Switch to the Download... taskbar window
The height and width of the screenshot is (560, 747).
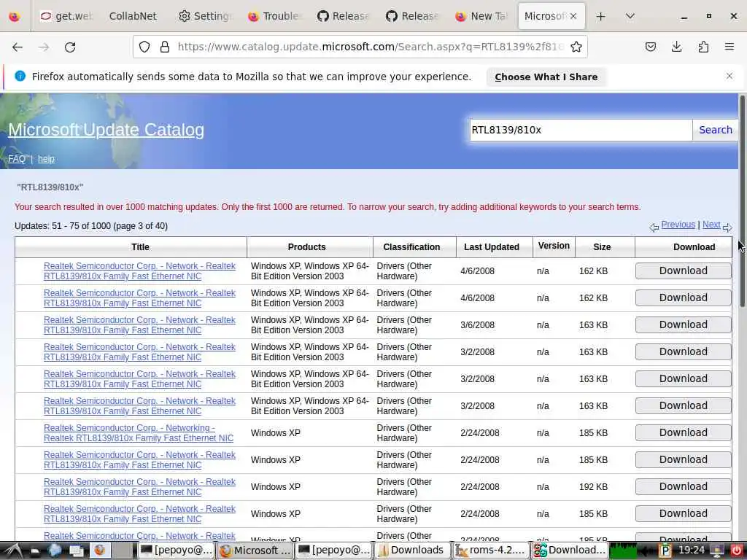(x=570, y=551)
